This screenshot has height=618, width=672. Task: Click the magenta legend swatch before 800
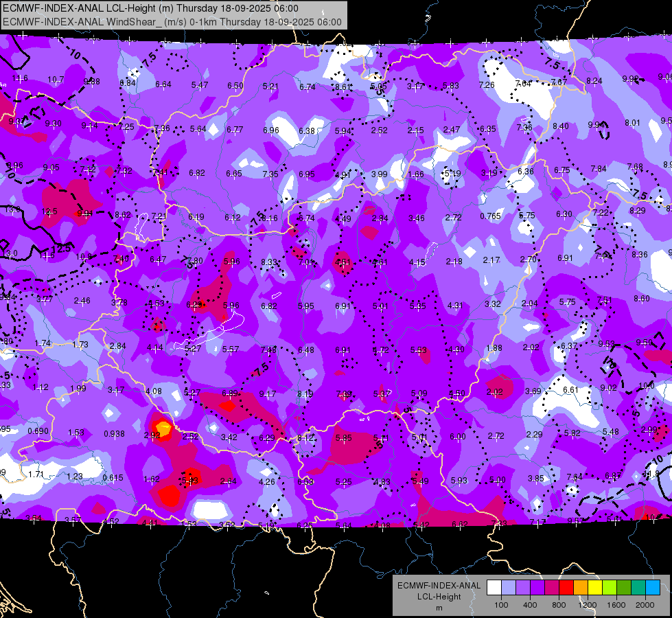(552, 588)
